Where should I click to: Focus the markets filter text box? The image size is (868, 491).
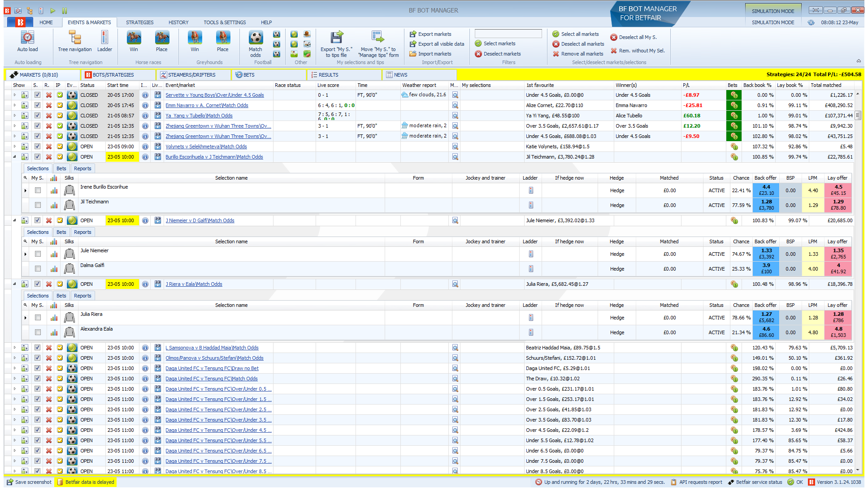pos(508,34)
